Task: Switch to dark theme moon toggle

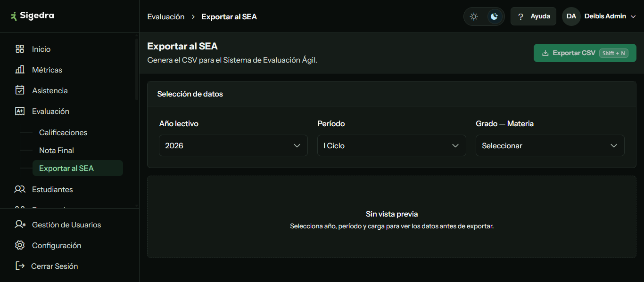Action: tap(494, 16)
